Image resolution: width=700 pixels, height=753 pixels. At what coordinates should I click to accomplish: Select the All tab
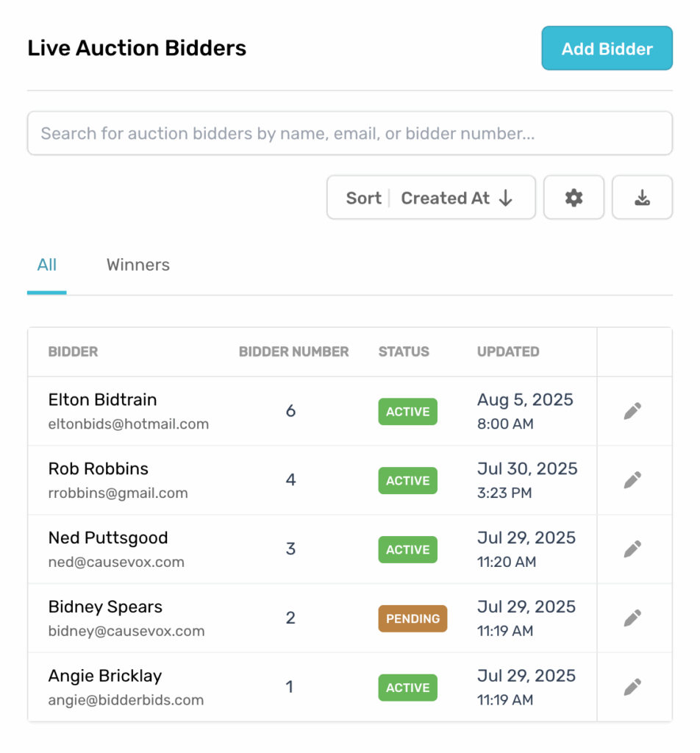46,265
